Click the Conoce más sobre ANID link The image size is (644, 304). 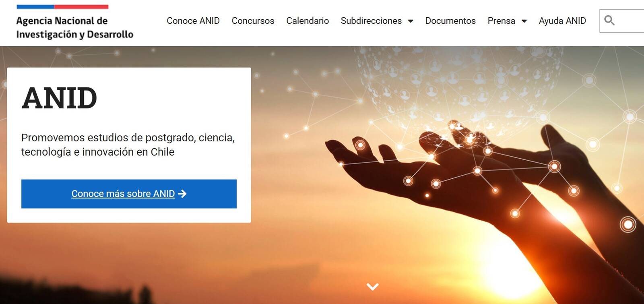pyautogui.click(x=123, y=194)
